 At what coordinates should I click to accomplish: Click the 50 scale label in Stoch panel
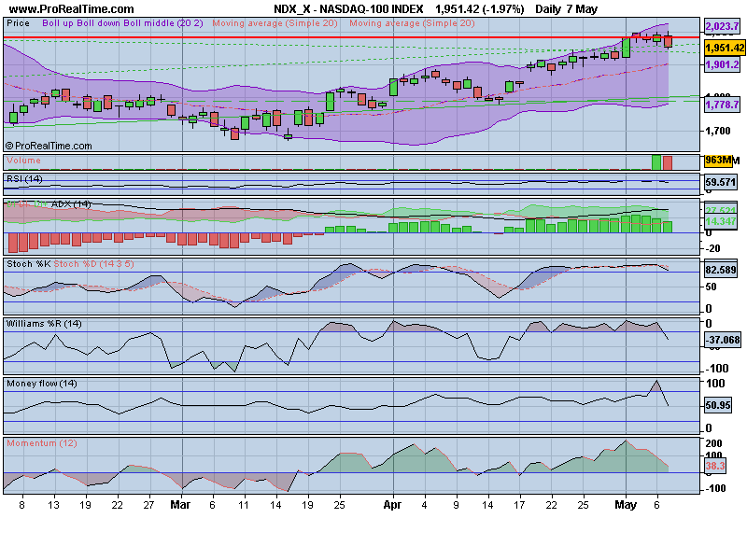[x=711, y=287]
